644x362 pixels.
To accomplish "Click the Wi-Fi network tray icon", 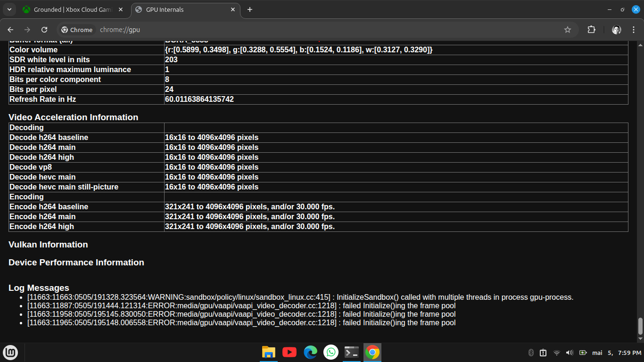I will pyautogui.click(x=556, y=353).
